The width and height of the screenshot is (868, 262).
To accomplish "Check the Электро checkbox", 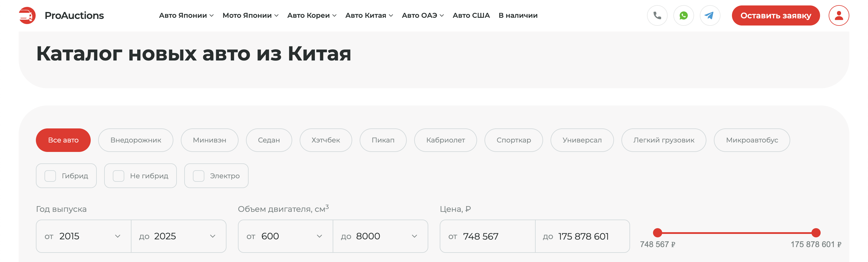I will click(198, 176).
